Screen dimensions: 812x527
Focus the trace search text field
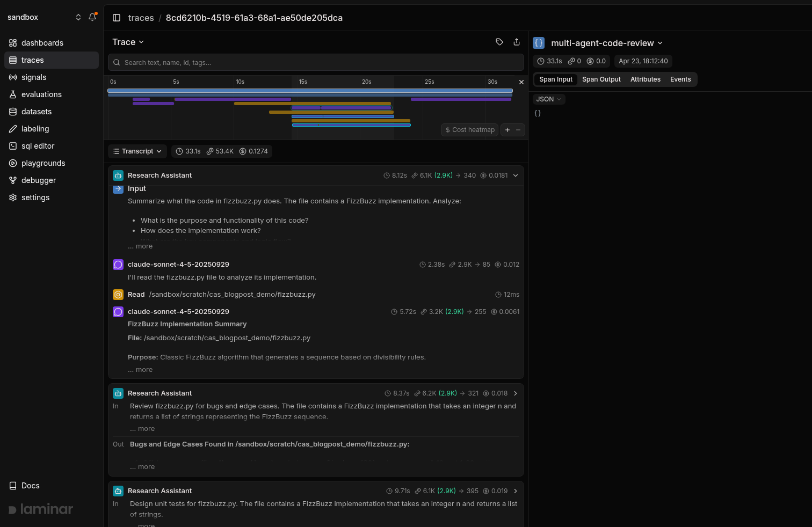(x=316, y=62)
